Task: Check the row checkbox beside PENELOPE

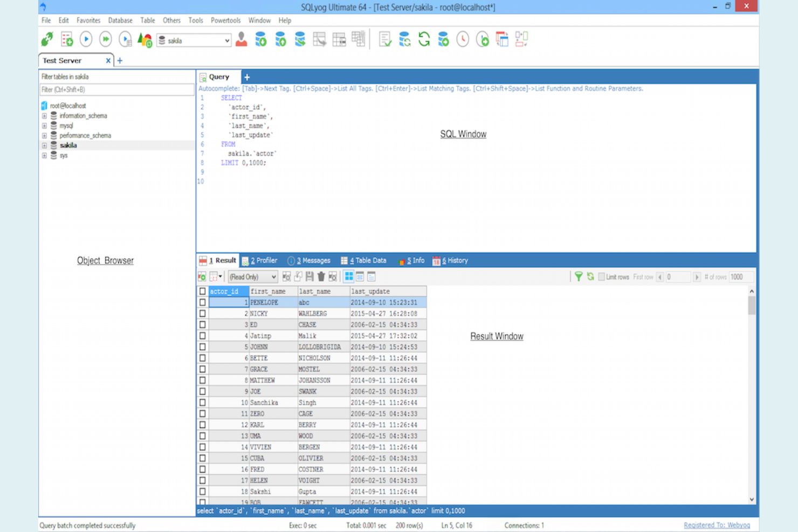Action: pos(202,302)
